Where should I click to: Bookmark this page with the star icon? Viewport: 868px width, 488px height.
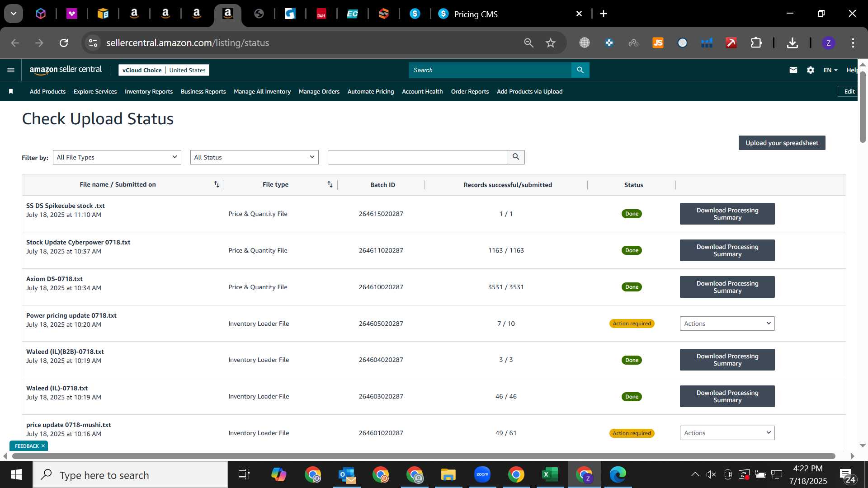(551, 43)
